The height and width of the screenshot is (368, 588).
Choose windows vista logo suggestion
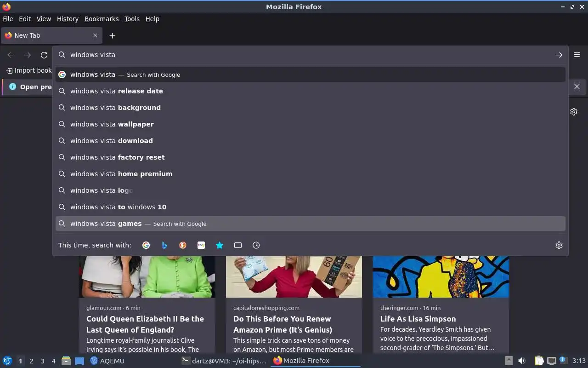coord(311,190)
